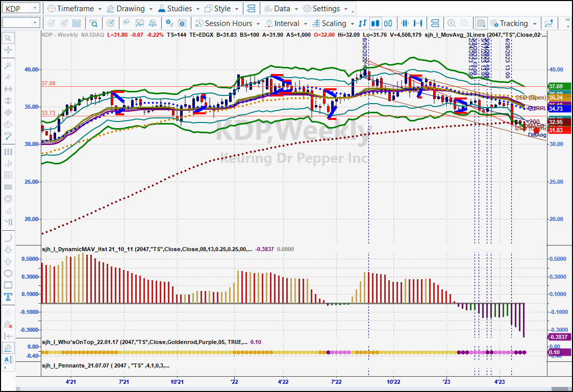The image size is (573, 392).
Task: Click the 31.83 red price label
Action: pyautogui.click(x=559, y=130)
